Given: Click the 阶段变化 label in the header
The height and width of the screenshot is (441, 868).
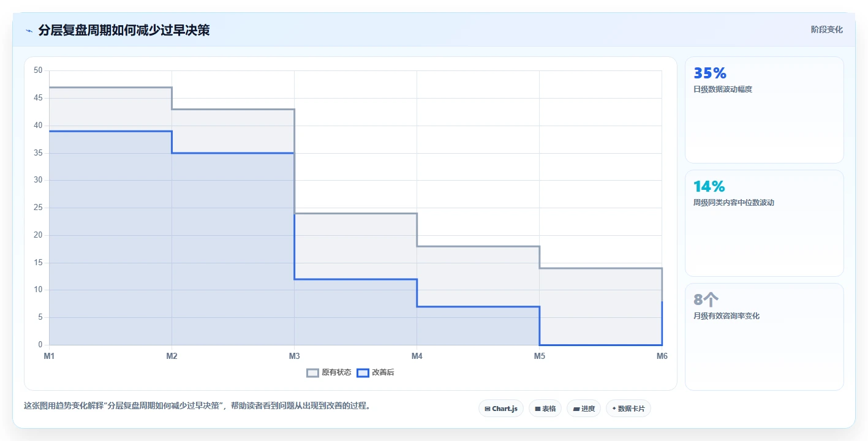Looking at the screenshot, I should [x=827, y=29].
